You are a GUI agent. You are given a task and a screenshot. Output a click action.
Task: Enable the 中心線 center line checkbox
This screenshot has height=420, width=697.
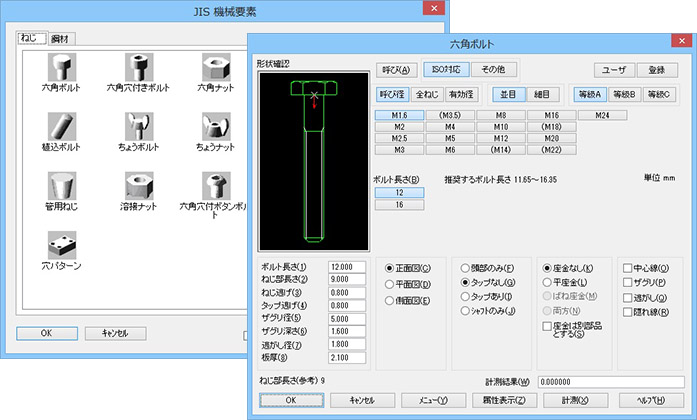(x=626, y=269)
